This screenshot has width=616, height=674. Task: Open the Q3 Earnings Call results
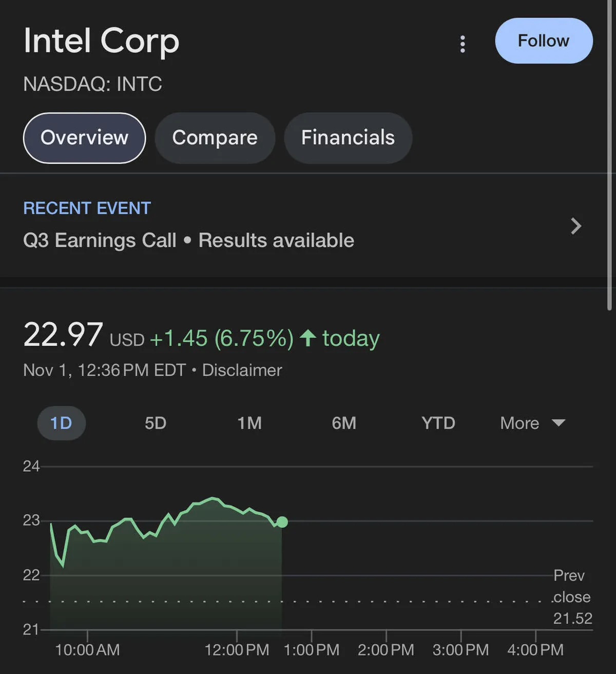click(188, 240)
